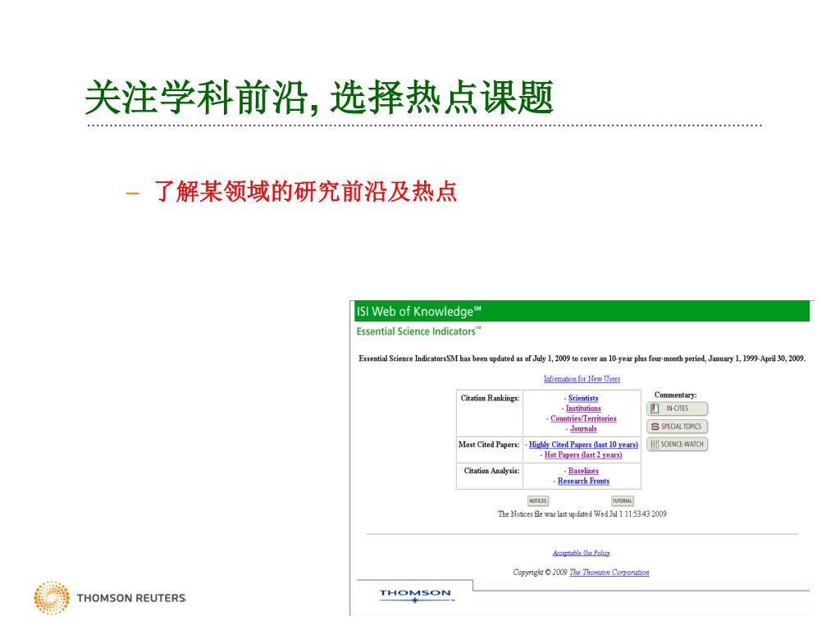Open the Scientists citation ranking link
840x630 pixels.
point(583,398)
